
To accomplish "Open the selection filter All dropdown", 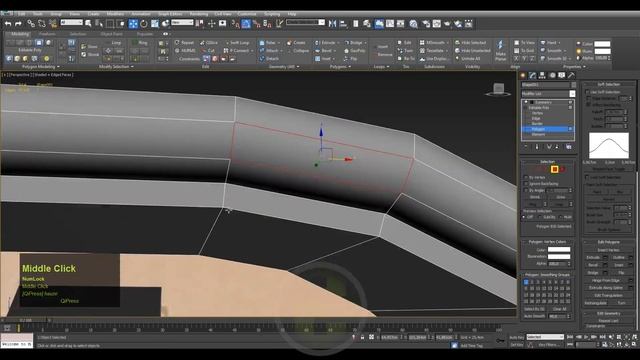I will (x=71, y=23).
